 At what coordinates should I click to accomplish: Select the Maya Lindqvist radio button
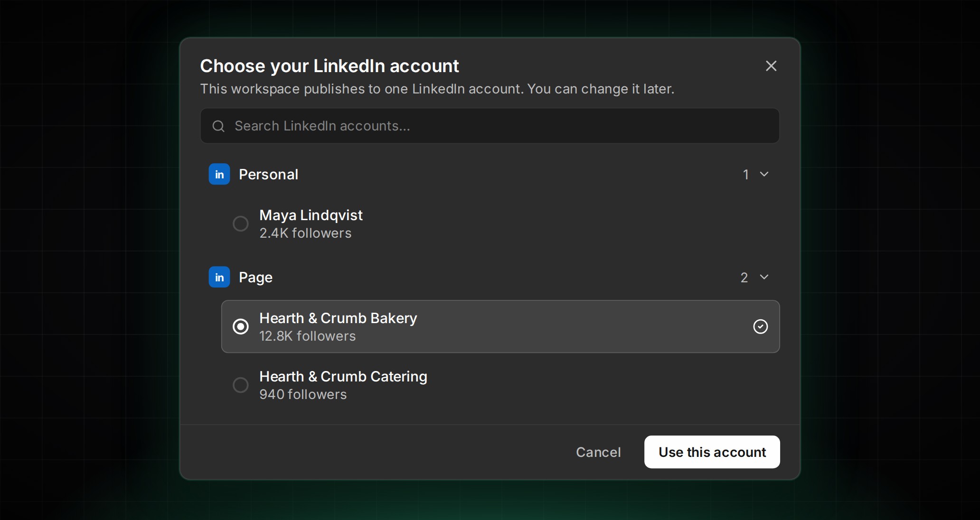pos(241,223)
